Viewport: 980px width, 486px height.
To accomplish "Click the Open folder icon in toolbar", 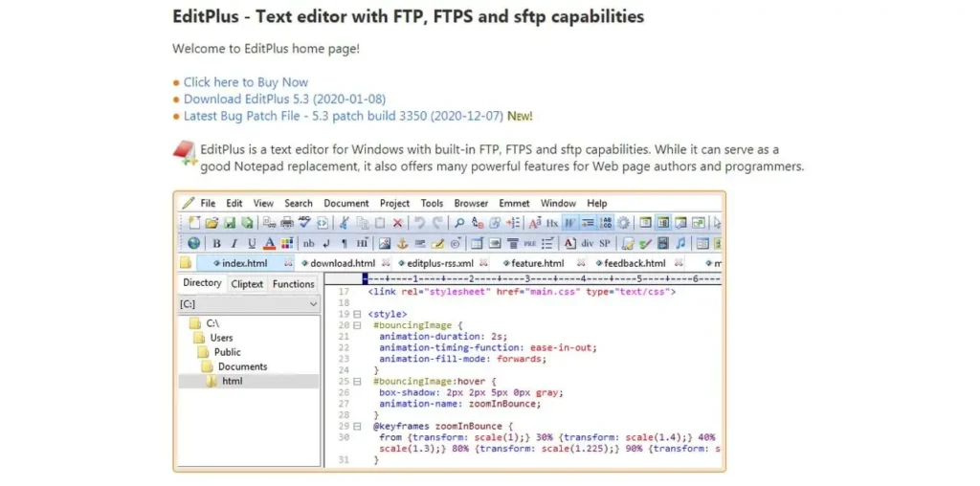I will [x=212, y=223].
